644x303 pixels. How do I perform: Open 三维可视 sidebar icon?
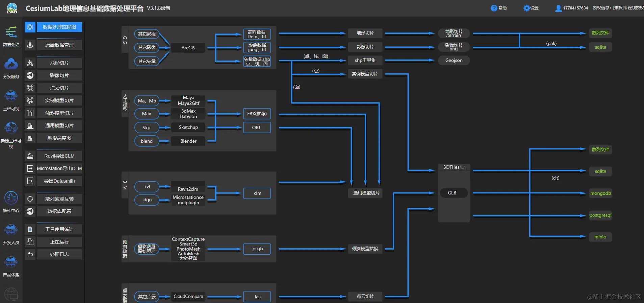click(x=11, y=96)
